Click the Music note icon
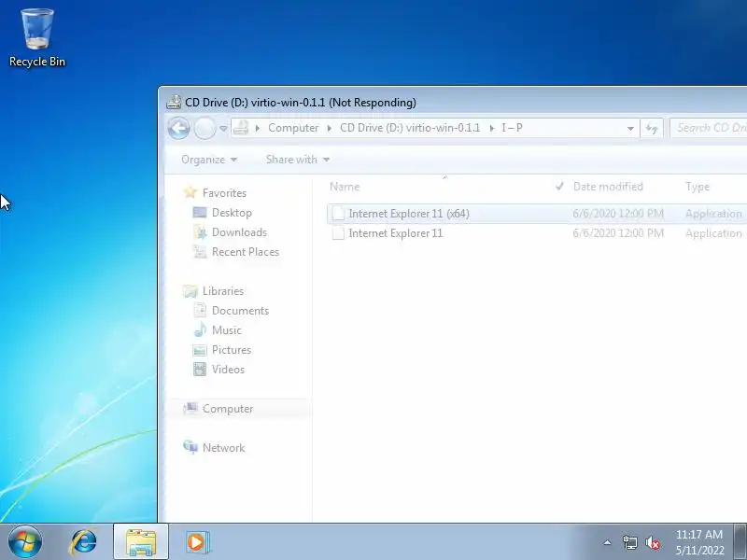 click(200, 329)
